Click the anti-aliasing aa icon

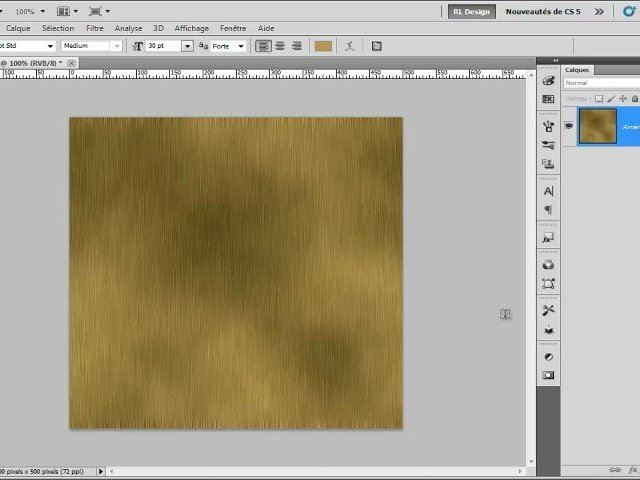point(203,46)
